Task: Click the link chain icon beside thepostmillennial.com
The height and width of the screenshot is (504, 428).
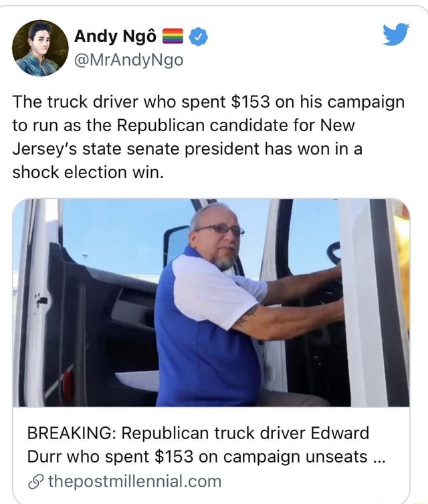Action: coord(35,482)
